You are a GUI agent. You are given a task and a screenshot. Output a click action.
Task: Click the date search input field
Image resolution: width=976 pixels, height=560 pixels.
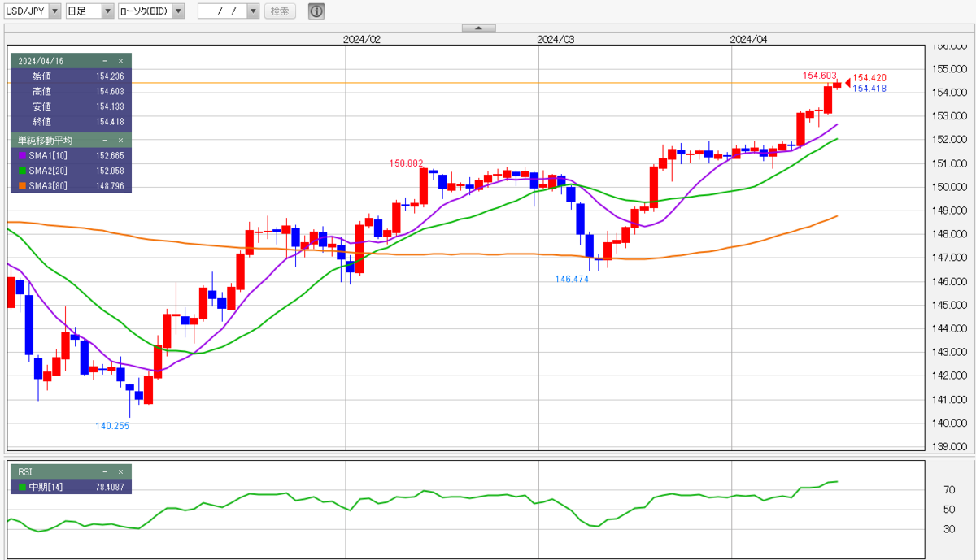222,11
